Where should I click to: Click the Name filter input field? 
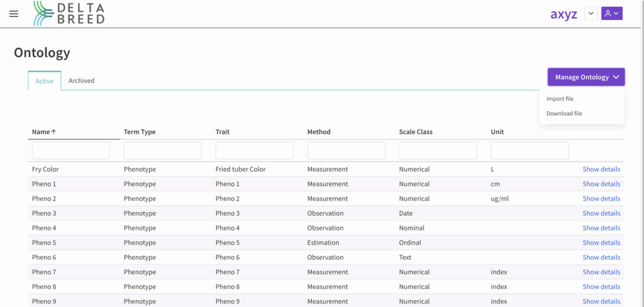71,150
